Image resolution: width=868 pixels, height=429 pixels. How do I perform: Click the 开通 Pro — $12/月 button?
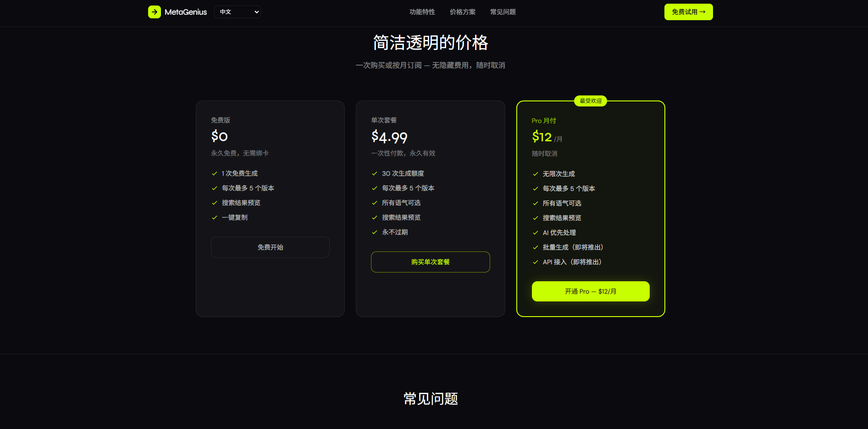point(591,291)
